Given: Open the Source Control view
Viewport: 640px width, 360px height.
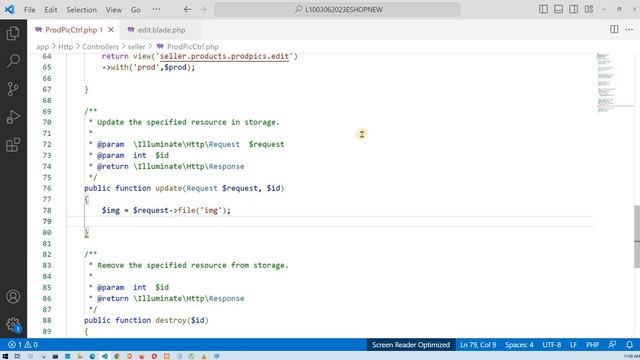Looking at the screenshot, I should pyautogui.click(x=13, y=89).
